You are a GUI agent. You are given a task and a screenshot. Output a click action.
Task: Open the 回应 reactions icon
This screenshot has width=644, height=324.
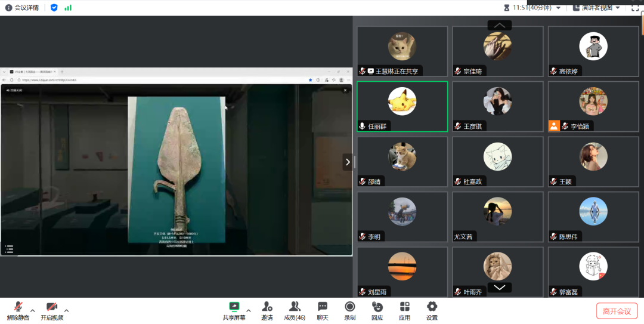(x=377, y=307)
